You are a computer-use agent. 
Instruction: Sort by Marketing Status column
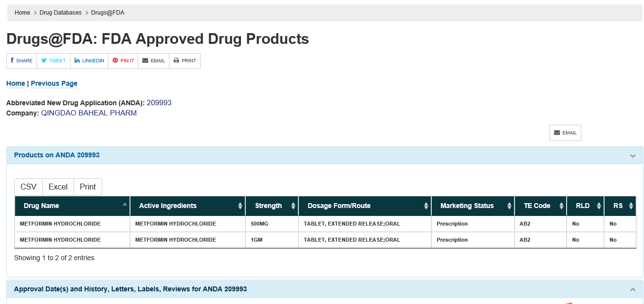point(472,206)
